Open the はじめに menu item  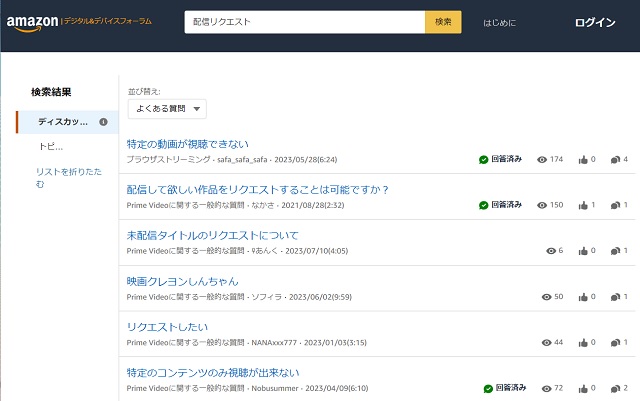click(x=500, y=23)
